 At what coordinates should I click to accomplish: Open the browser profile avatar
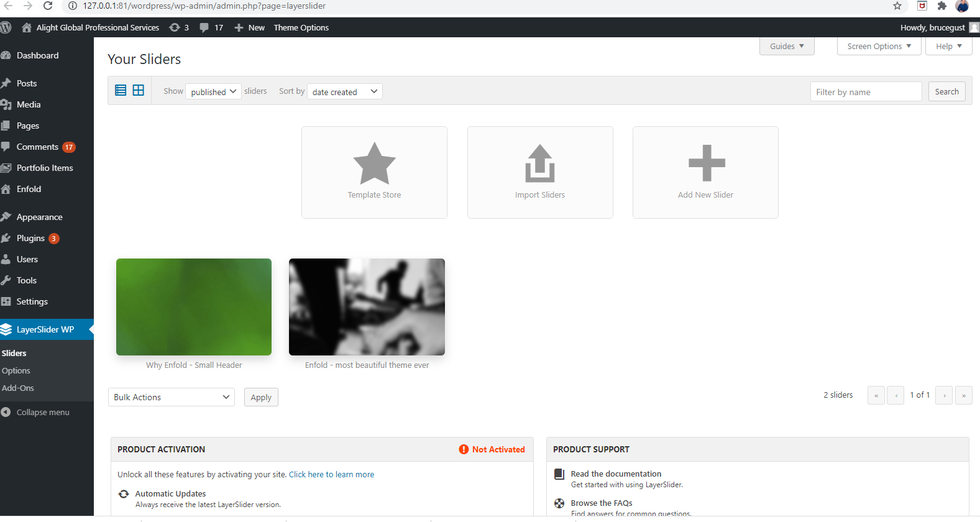click(x=962, y=6)
